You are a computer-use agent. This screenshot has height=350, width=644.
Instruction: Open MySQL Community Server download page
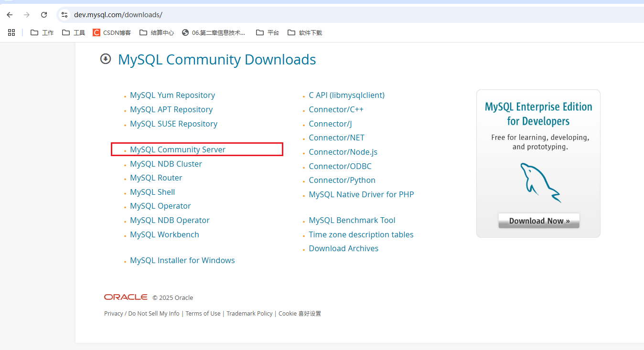click(x=177, y=149)
